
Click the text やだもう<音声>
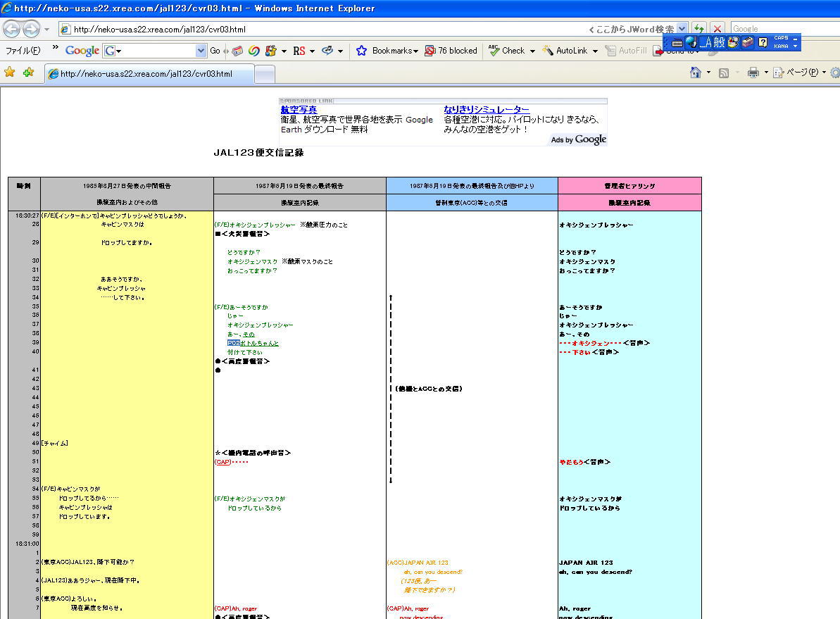point(585,462)
